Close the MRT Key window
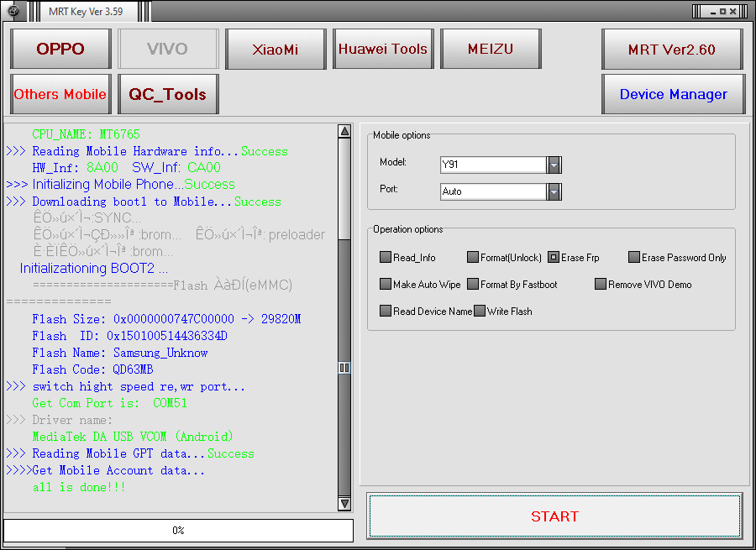The height and width of the screenshot is (550, 756). 732,11
